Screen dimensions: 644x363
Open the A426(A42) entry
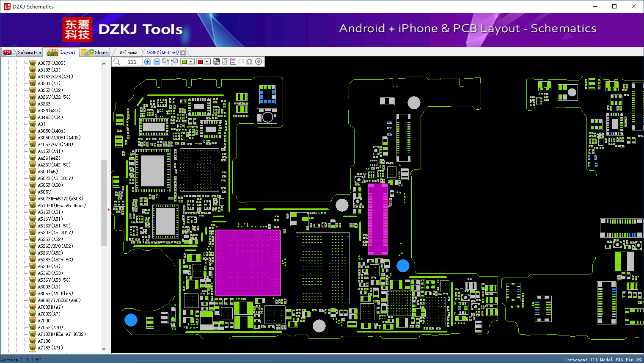pyautogui.click(x=49, y=158)
